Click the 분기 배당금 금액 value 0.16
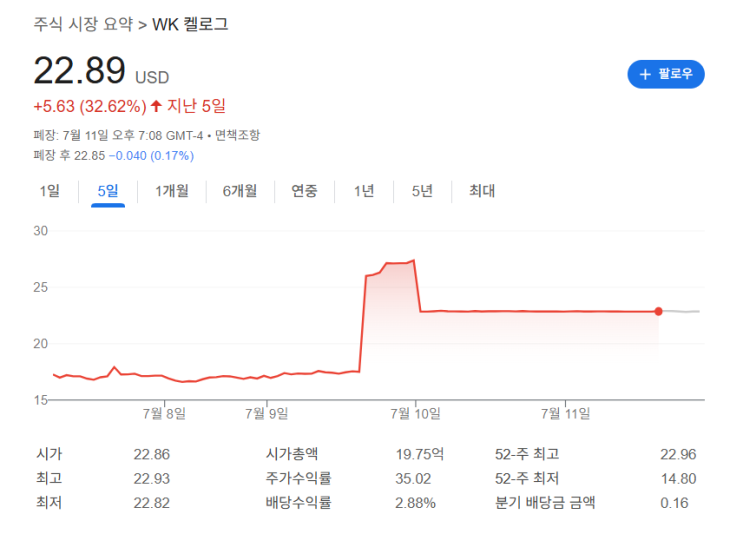743x534 pixels. (674, 503)
